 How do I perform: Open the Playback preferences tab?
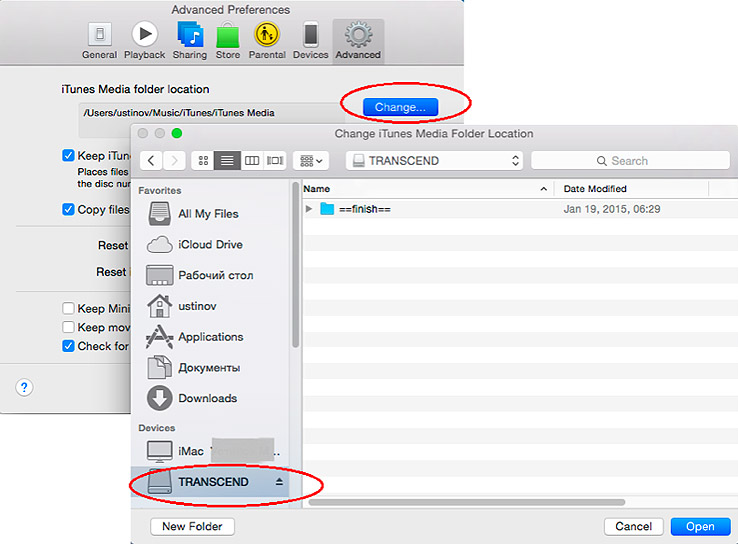tap(144, 41)
